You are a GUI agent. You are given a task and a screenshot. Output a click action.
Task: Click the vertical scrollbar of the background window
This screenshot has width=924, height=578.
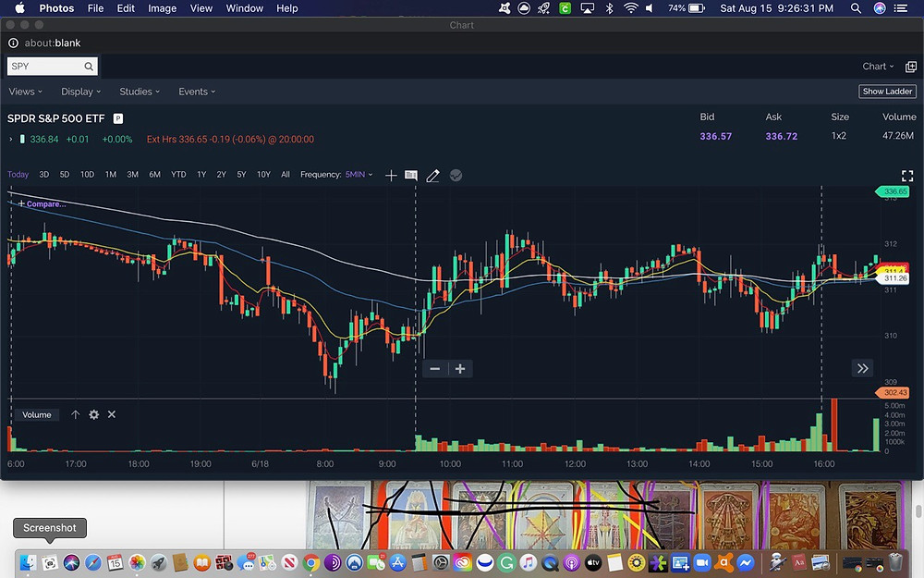(918, 510)
